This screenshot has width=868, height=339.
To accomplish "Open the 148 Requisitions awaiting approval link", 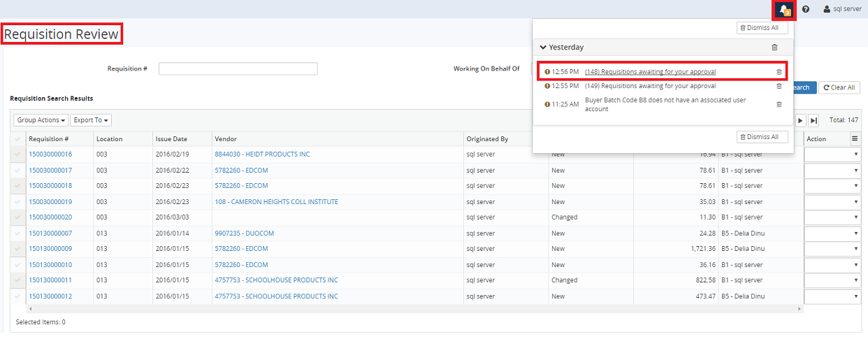I will pyautogui.click(x=650, y=72).
